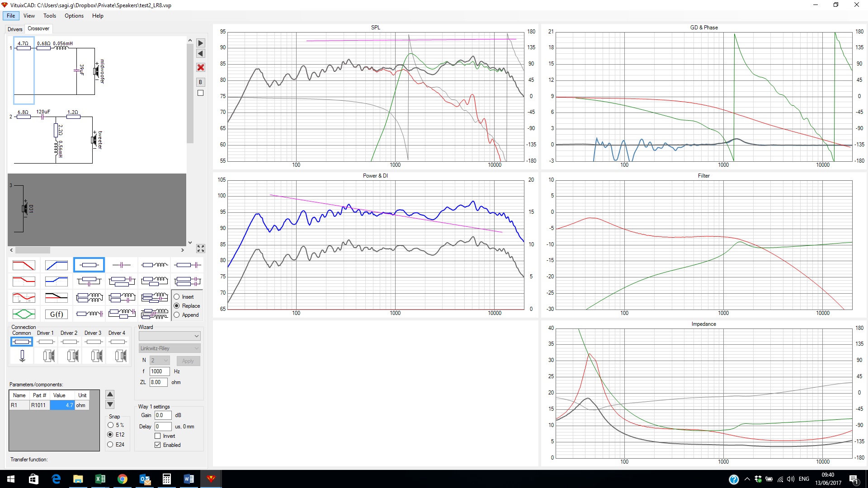Open the Options menu
Viewport: 868px width, 488px height.
74,16
